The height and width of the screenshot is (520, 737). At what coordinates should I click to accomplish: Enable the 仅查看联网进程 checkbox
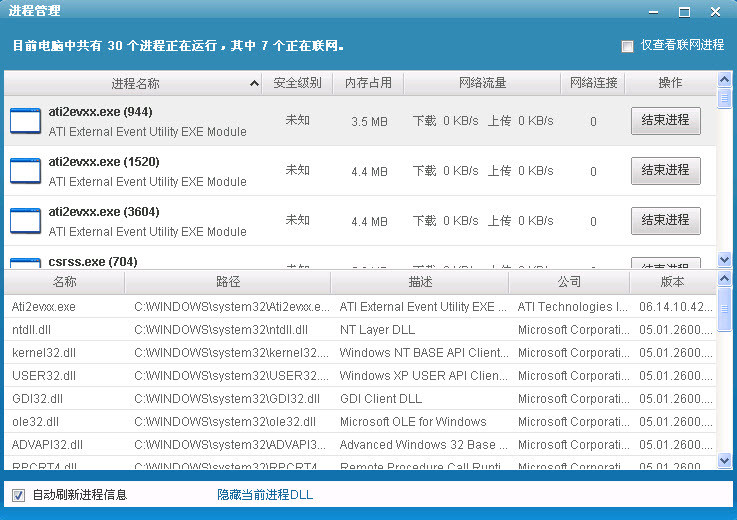627,46
